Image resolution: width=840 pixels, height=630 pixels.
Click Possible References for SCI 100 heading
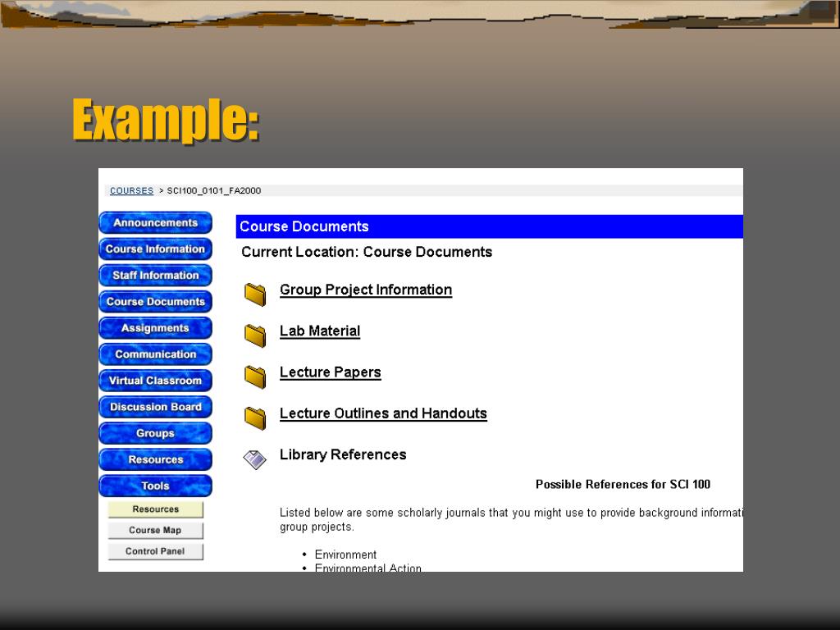click(623, 485)
